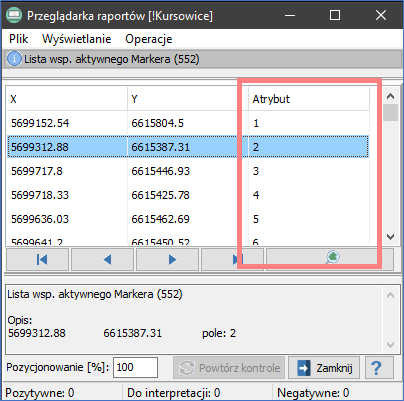The height and width of the screenshot is (401, 404).
Task: Select cell 6615387.31 in table
Action: click(188, 147)
